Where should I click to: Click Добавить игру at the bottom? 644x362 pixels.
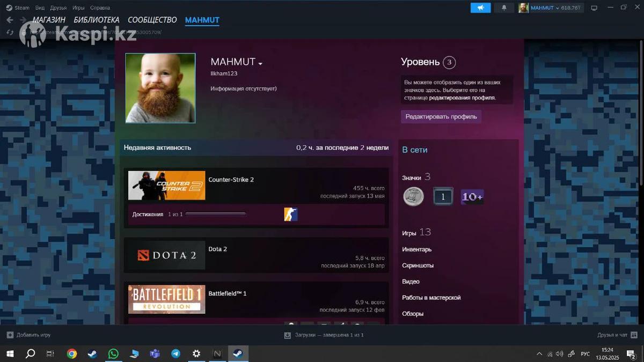28,335
